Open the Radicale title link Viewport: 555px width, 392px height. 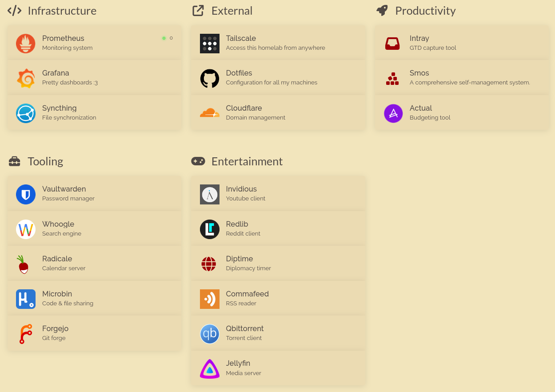click(57, 259)
